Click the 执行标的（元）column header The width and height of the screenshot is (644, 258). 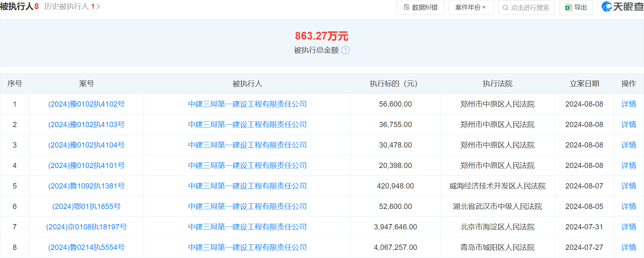[x=395, y=84]
